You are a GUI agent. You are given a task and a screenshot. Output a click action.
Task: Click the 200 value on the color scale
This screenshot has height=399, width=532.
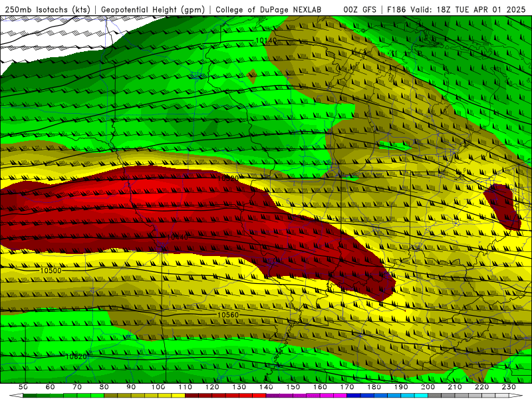[x=428, y=387]
